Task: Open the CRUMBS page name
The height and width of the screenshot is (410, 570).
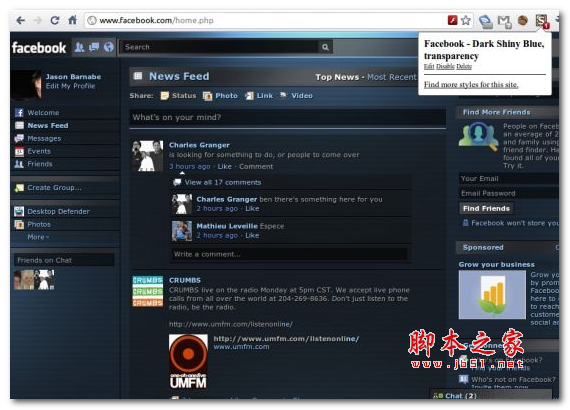Action: tap(185, 280)
